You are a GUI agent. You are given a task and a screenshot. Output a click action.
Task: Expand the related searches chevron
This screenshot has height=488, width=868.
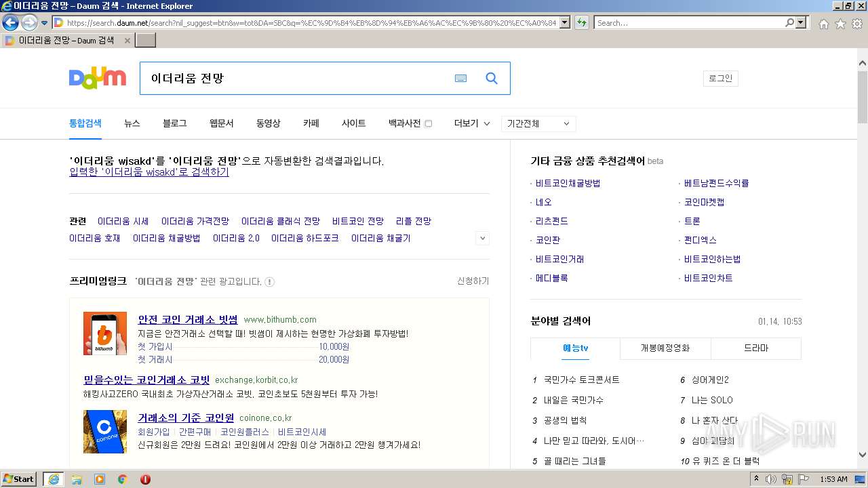point(482,238)
